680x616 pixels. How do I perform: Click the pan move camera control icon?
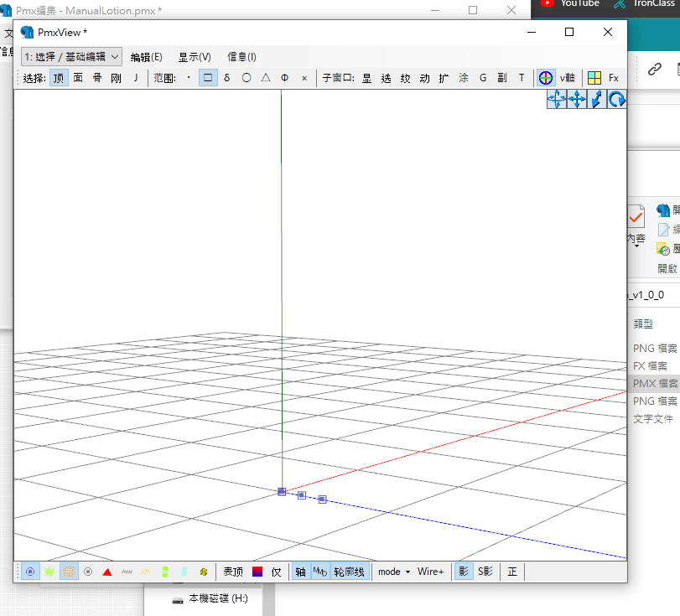point(577,99)
